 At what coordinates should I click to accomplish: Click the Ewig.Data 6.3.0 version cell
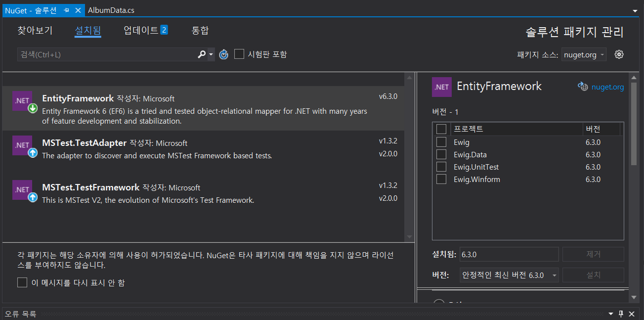(x=593, y=155)
